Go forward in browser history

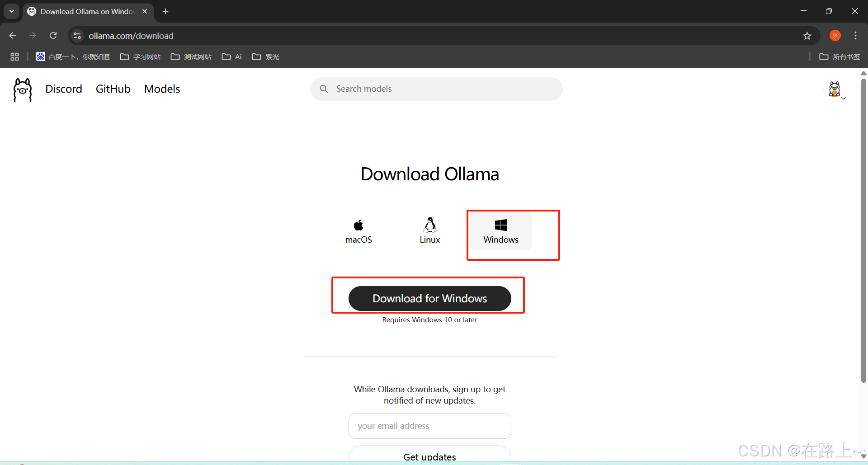33,36
